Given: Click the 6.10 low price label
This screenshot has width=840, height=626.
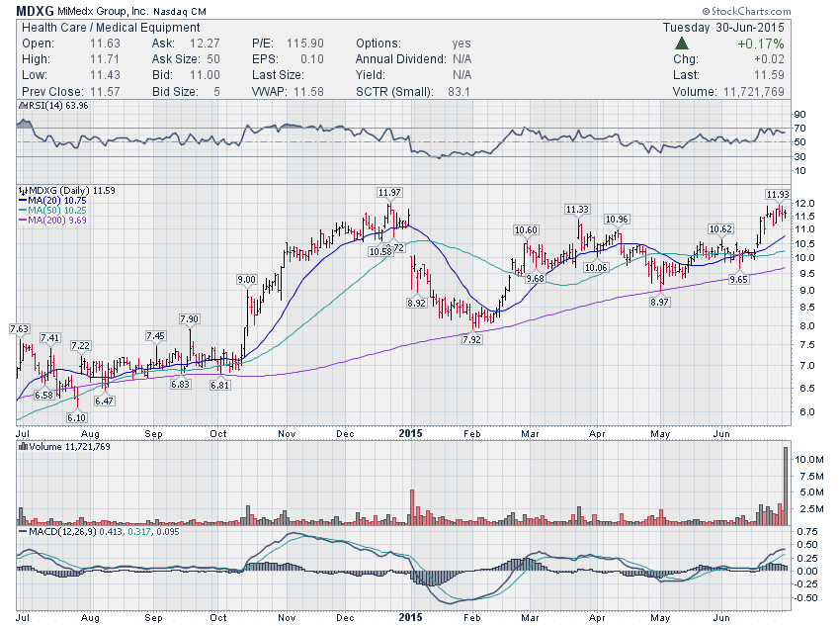Looking at the screenshot, I should (77, 417).
